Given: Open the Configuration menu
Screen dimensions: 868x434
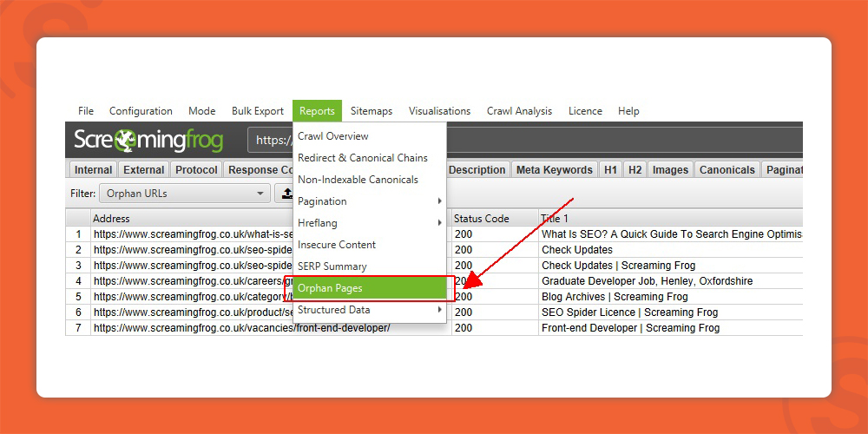Looking at the screenshot, I should (x=141, y=111).
